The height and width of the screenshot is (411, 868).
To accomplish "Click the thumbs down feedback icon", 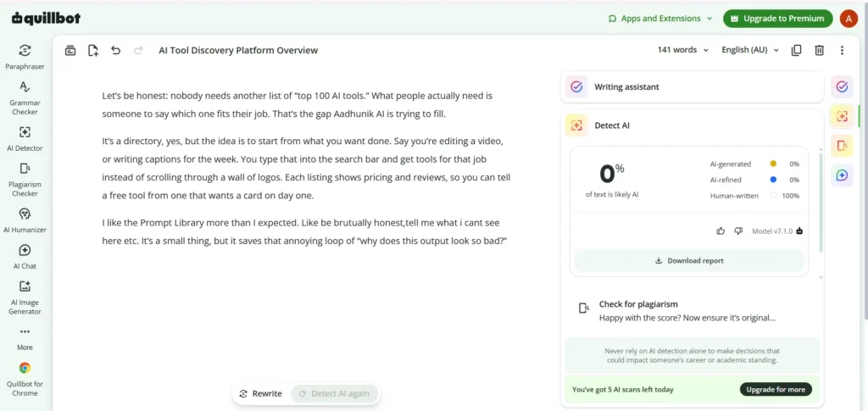I will coord(738,230).
